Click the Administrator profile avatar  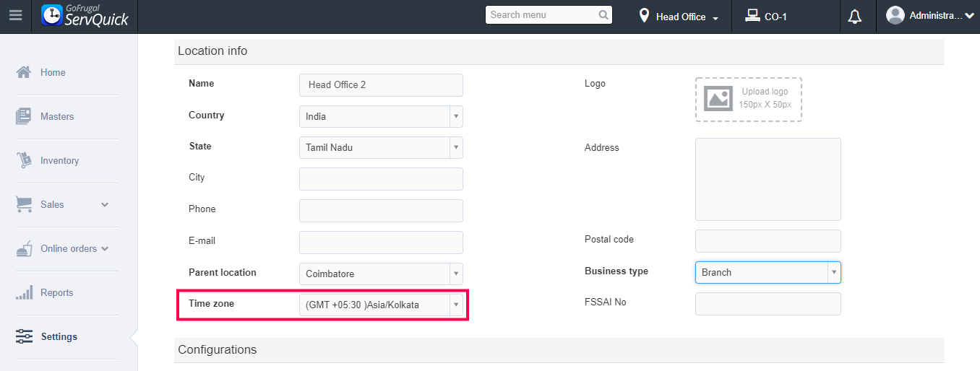895,15
